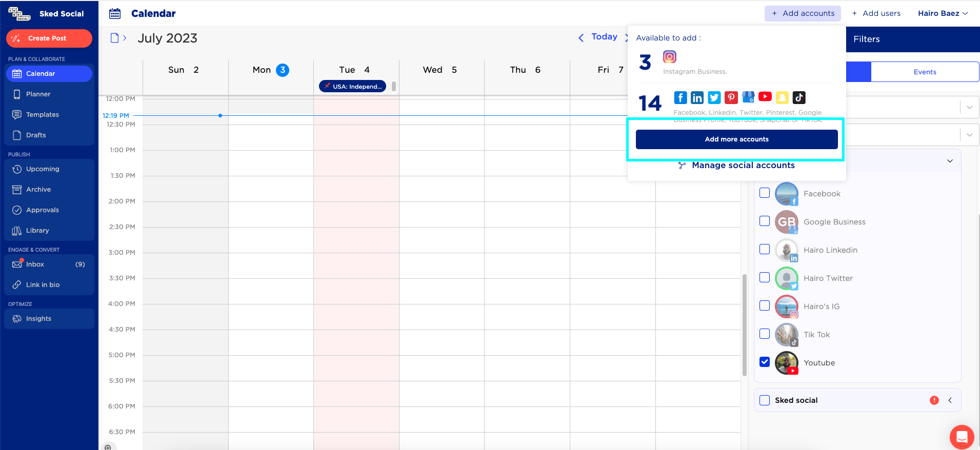The image size is (980, 450).
Task: Click the TikTok icon in popup
Action: click(799, 97)
